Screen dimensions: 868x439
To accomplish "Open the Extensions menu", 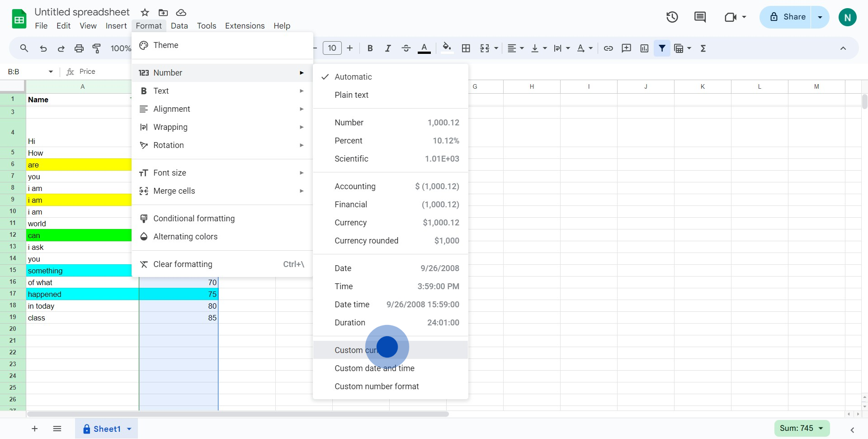I will tap(245, 26).
